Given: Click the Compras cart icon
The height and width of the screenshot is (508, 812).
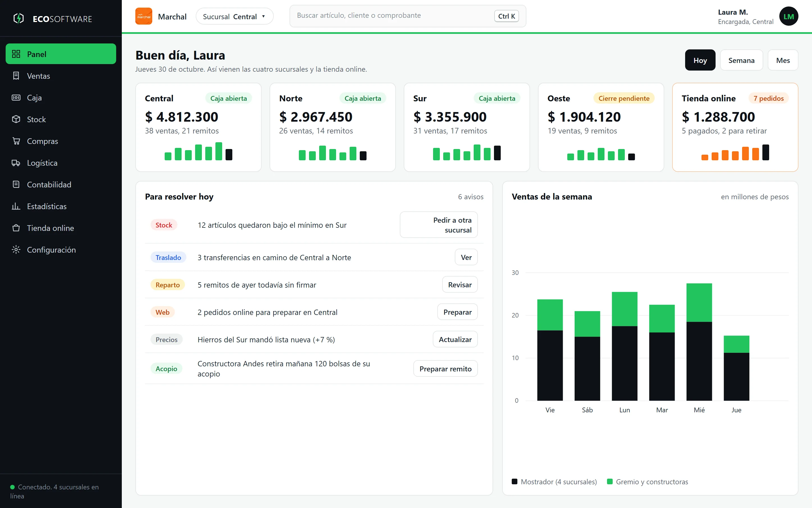Looking at the screenshot, I should pos(16,141).
